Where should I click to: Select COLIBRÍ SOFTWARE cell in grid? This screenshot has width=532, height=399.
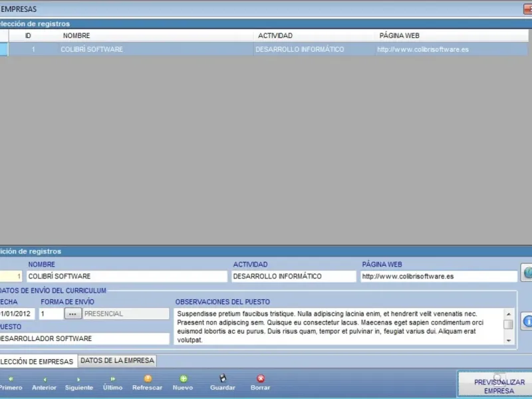pos(156,49)
